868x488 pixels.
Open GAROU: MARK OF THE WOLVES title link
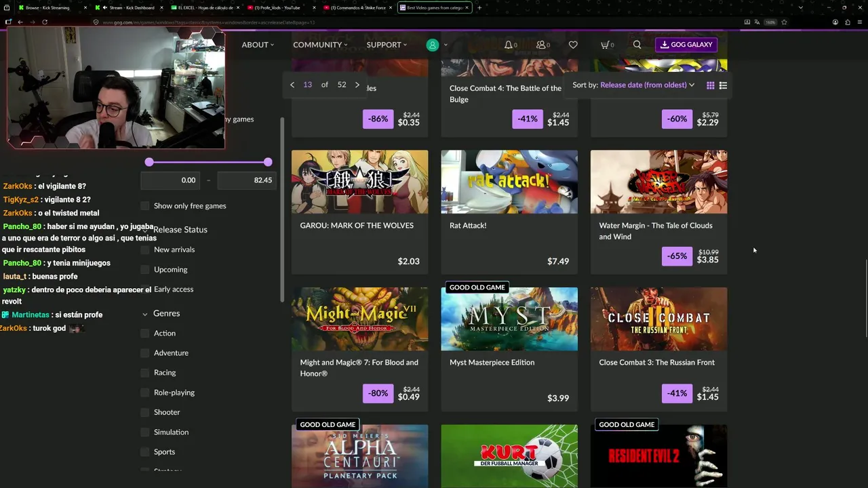[x=357, y=226]
